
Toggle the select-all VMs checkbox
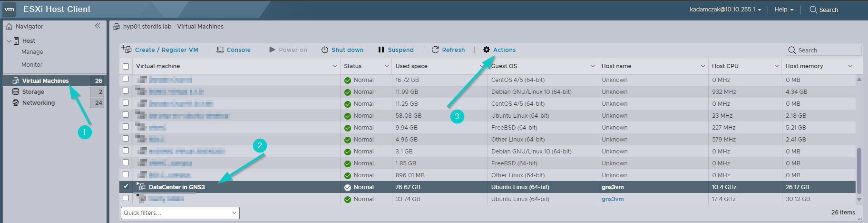pyautogui.click(x=126, y=66)
